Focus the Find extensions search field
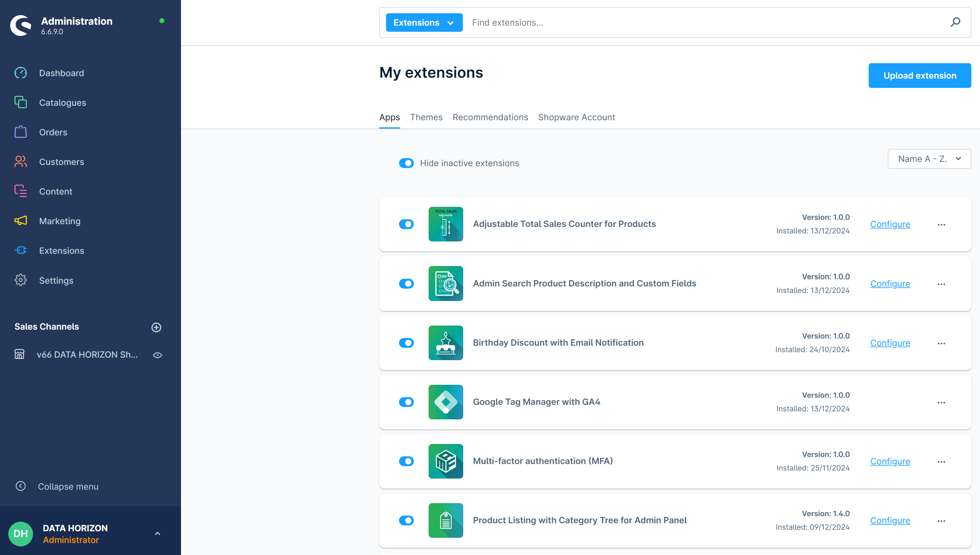 (705, 23)
